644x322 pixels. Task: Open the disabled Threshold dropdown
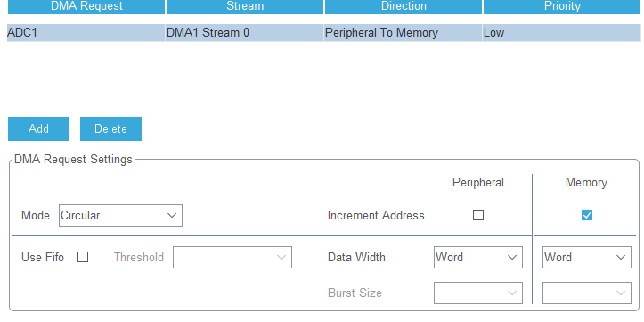(x=232, y=258)
